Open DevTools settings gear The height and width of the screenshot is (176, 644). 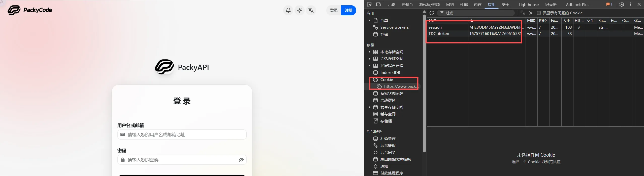coord(622,5)
